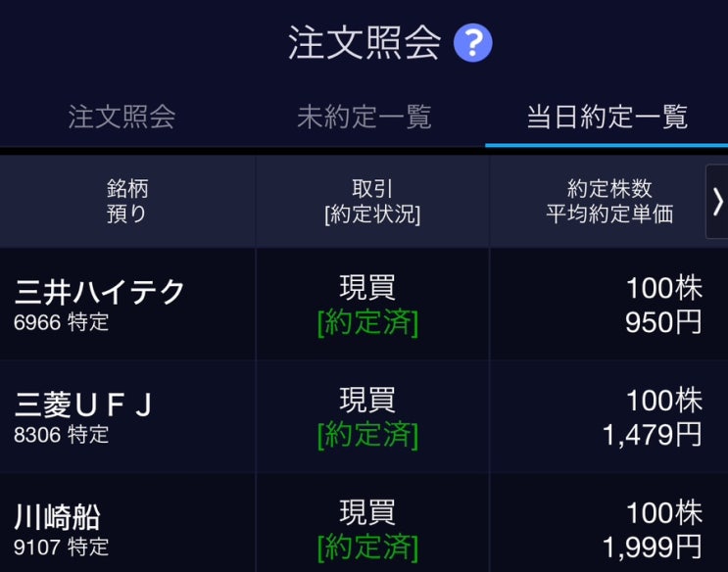Click 現買 trade type for 三菱UFJ
This screenshot has width=728, height=572.
tap(367, 400)
